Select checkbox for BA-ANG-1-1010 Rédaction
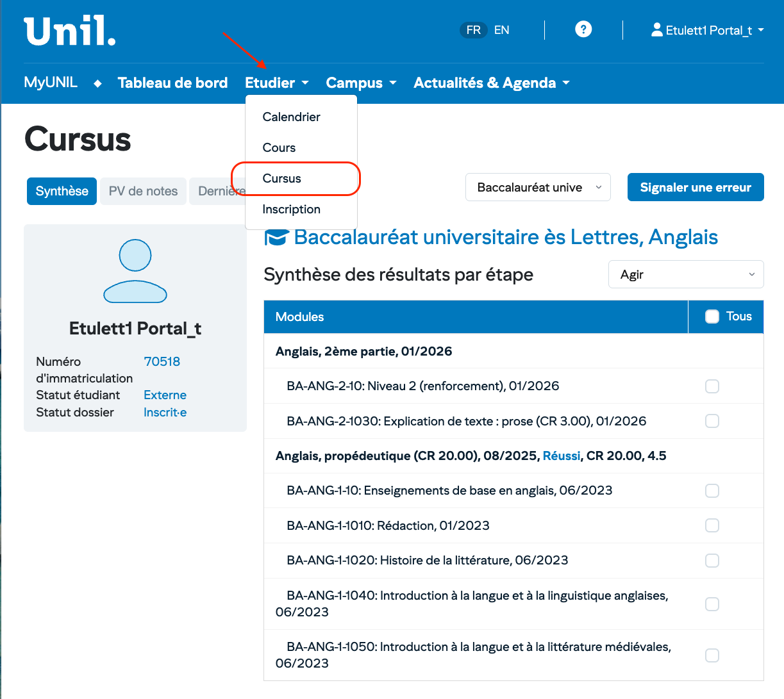Viewport: 784px width, 699px height. click(x=712, y=525)
